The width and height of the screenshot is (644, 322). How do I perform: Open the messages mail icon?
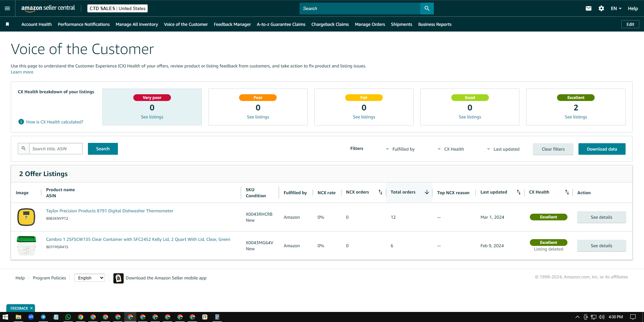(589, 8)
